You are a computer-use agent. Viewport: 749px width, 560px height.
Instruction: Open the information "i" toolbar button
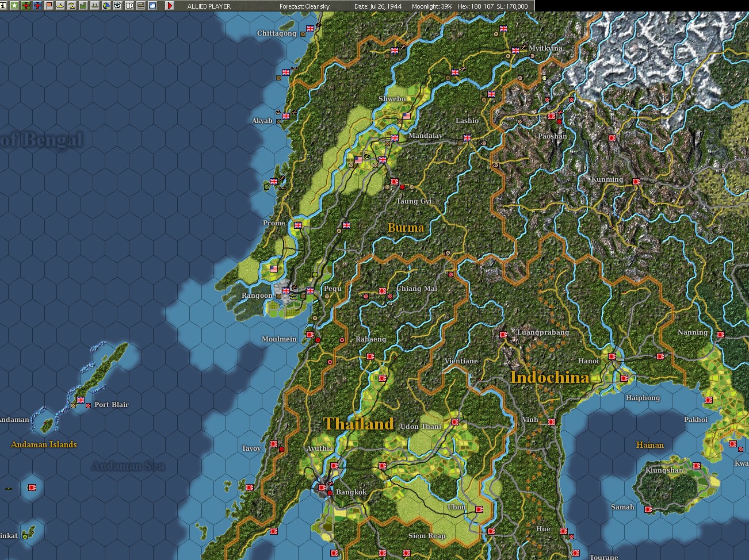tap(3, 6)
